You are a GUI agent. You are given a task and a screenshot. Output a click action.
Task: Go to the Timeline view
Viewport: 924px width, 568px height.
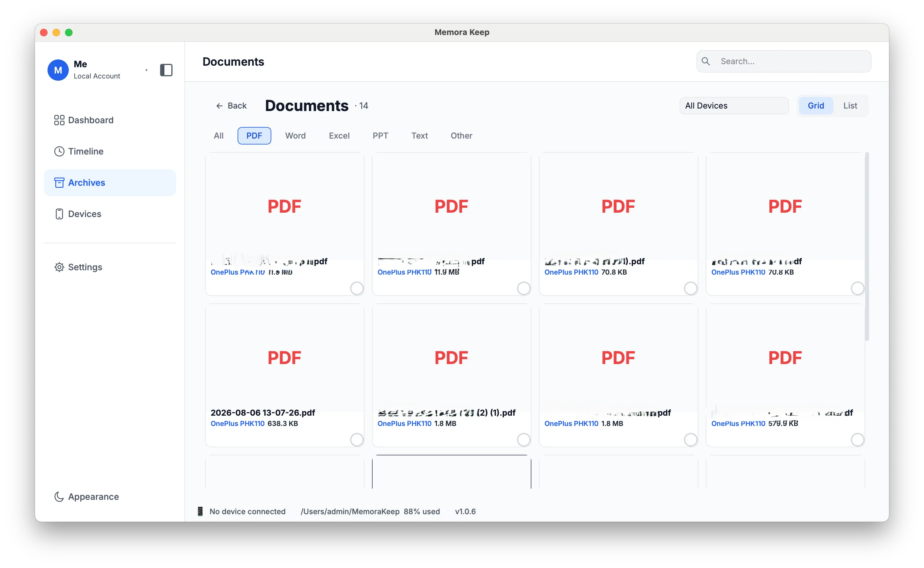[x=110, y=151]
